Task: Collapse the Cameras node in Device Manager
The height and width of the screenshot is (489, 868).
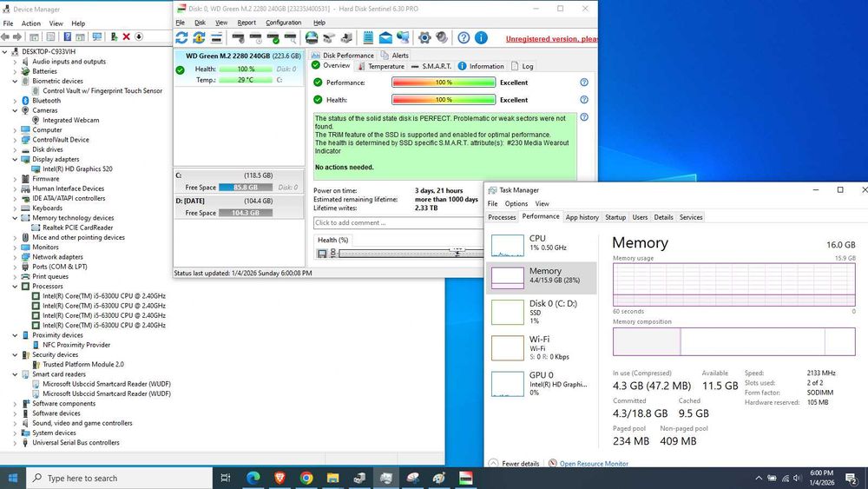Action: (15, 110)
